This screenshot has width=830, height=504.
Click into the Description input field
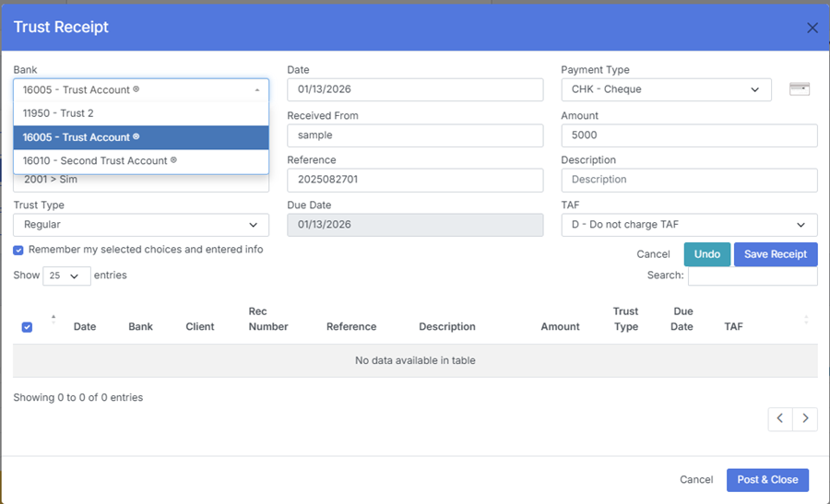point(689,180)
